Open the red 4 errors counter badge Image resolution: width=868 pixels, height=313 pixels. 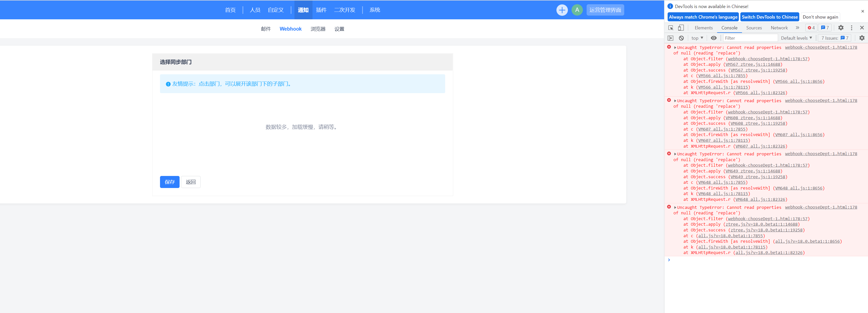click(x=811, y=28)
